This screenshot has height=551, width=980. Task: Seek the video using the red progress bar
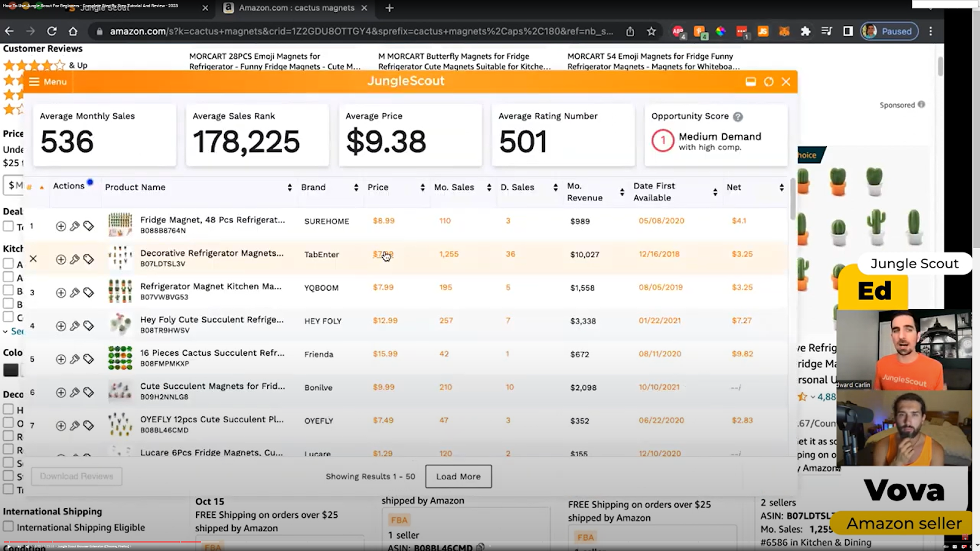click(x=102, y=541)
